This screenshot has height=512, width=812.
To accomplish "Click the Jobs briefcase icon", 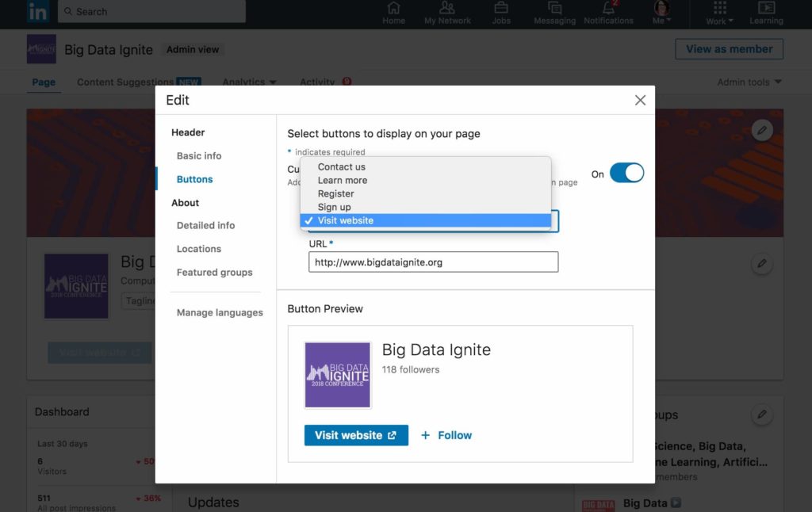I will (501, 9).
